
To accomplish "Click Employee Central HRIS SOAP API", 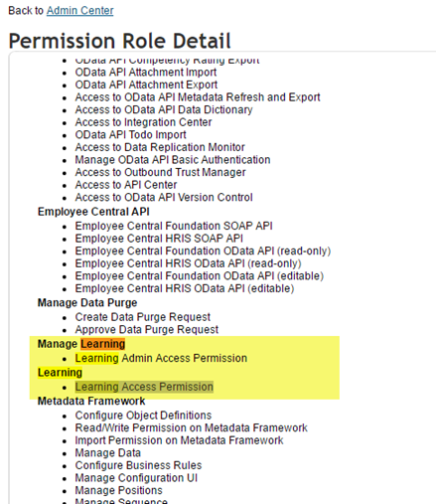I will click(159, 239).
